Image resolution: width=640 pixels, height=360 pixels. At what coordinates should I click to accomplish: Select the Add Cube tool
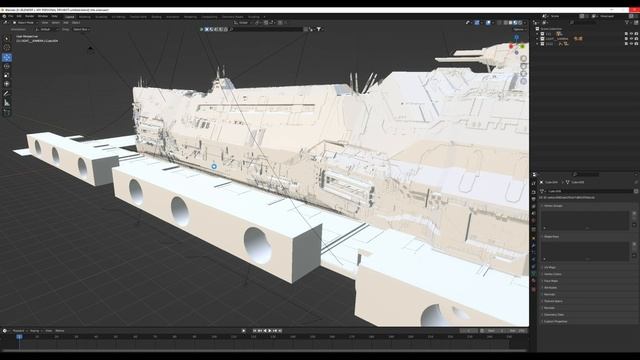click(x=7, y=112)
